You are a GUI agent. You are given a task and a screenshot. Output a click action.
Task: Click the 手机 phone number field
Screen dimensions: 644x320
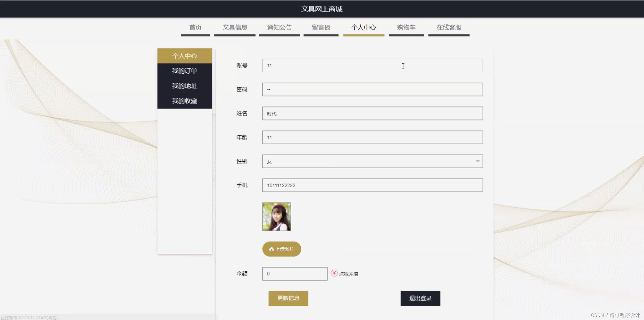pos(372,185)
